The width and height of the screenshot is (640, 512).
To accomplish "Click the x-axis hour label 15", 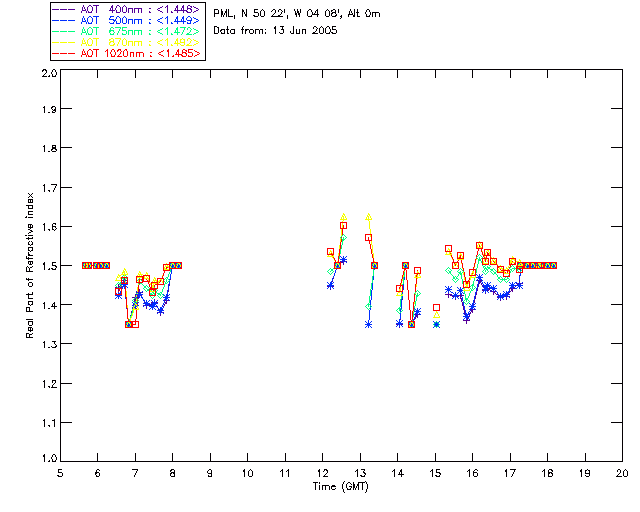I will [435, 473].
